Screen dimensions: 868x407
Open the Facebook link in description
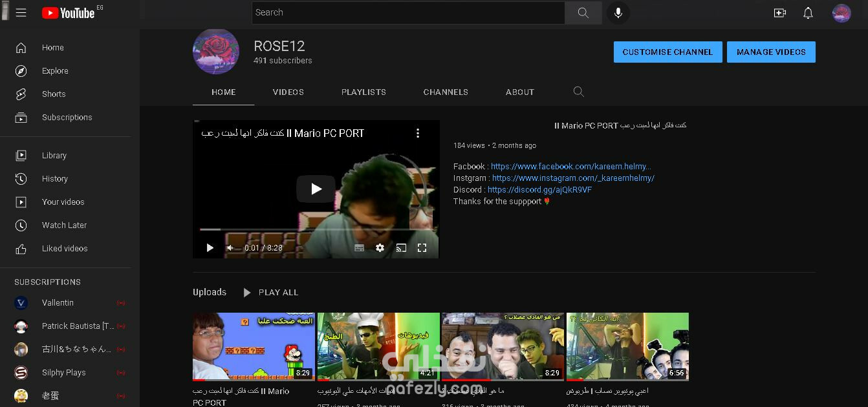571,167
